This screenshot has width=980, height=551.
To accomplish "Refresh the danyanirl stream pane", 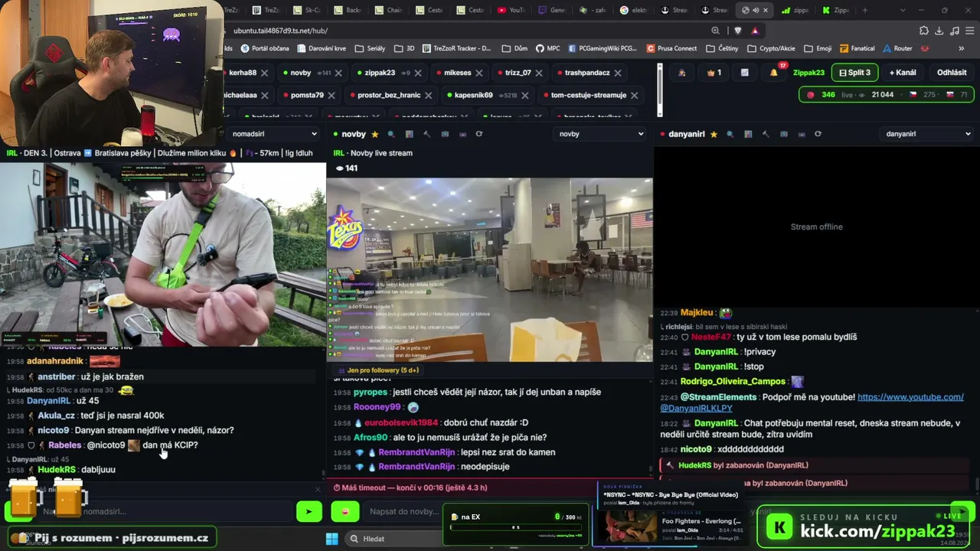I will [x=818, y=134].
